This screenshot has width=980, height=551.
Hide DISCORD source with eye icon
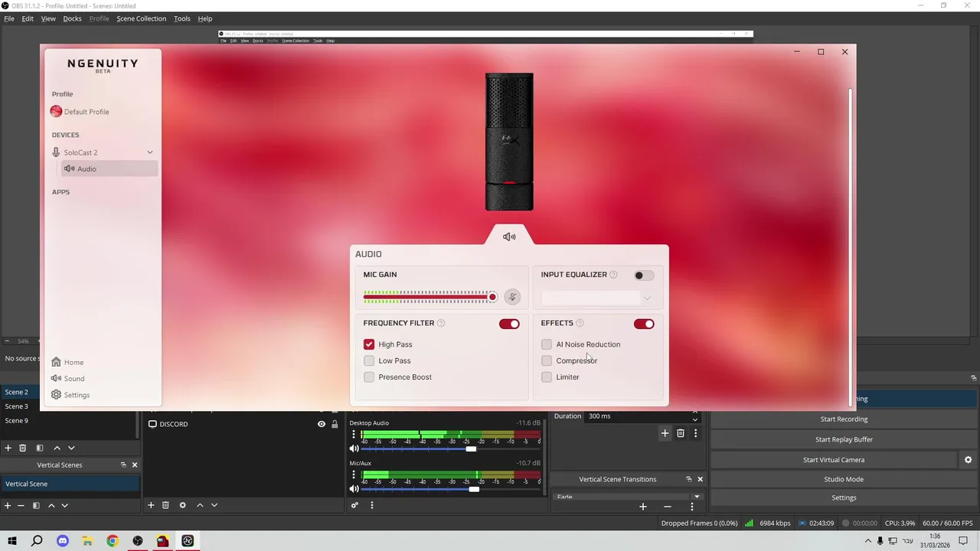point(322,424)
